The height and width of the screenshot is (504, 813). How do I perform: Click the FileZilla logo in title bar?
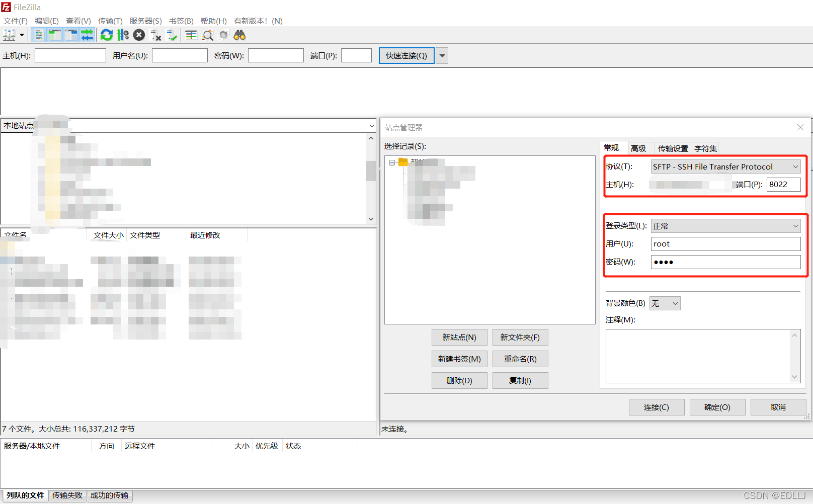6,7
